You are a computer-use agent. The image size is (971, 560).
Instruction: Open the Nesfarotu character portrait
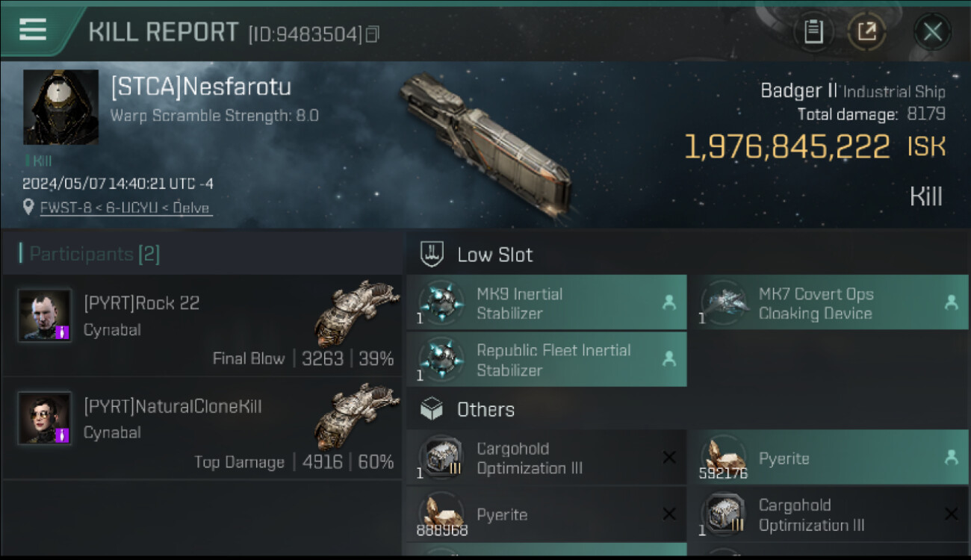[x=61, y=107]
